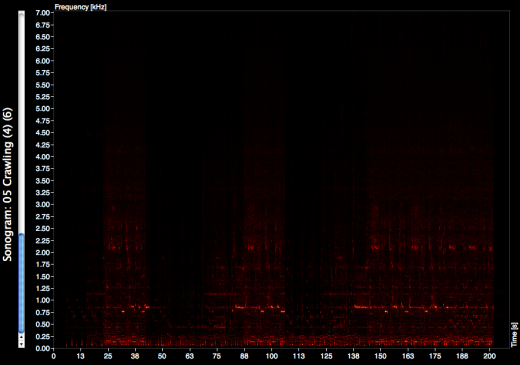Click the scroll down arrow at the scrollbar bottom
520x365 pixels.
21,344
